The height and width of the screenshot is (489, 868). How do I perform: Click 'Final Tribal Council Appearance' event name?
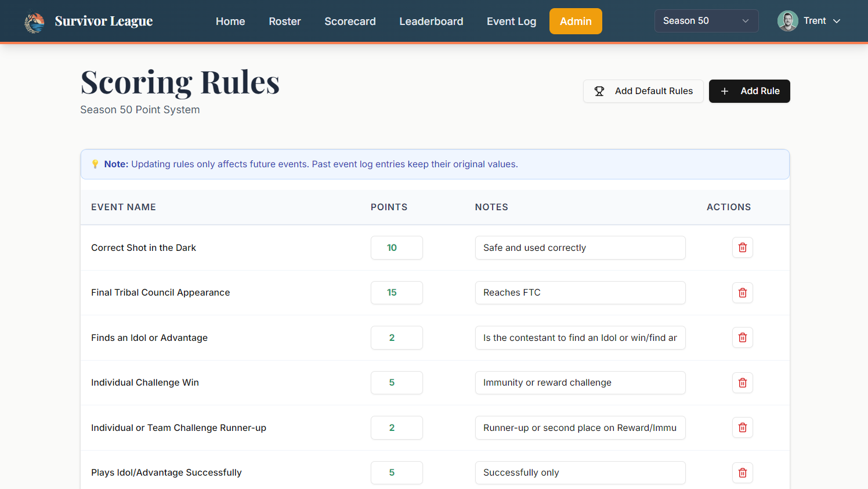coord(160,293)
